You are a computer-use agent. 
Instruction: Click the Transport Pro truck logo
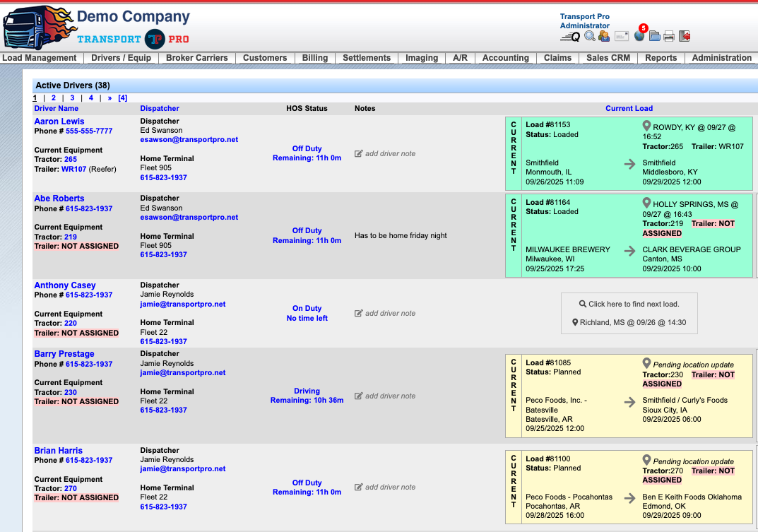39,27
